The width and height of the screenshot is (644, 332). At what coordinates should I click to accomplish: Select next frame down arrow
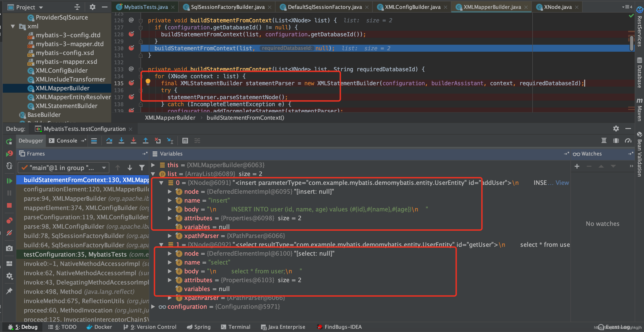130,168
